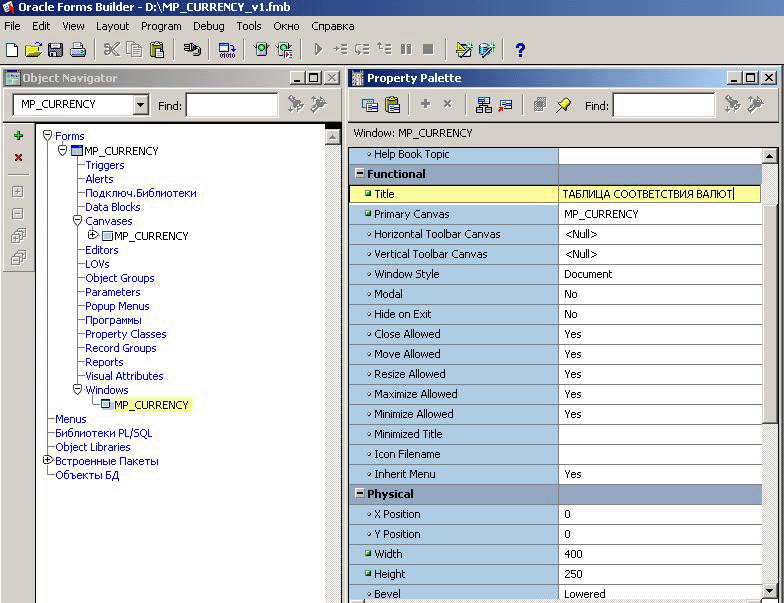The image size is (784, 603).
Task: Click the Property Class icon in Property Palette
Action: point(484,104)
